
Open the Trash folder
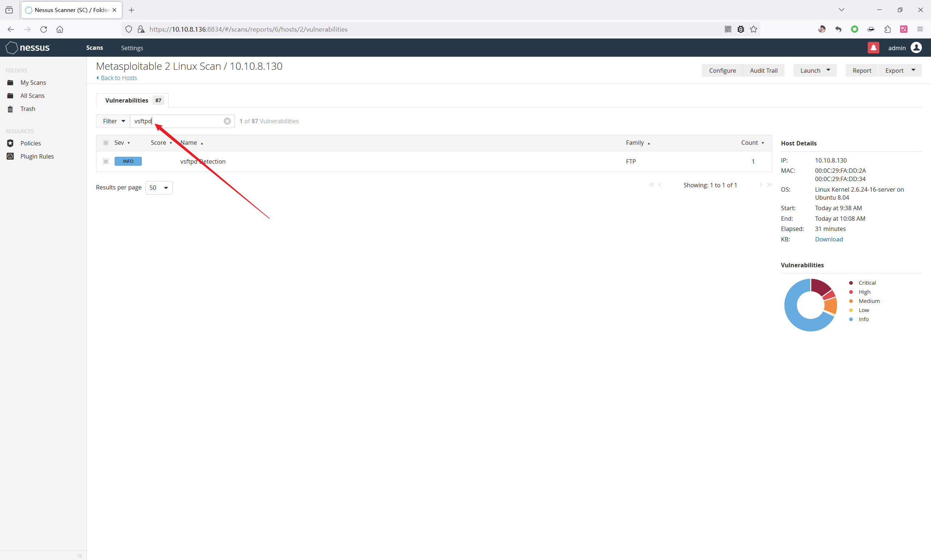pyautogui.click(x=28, y=109)
